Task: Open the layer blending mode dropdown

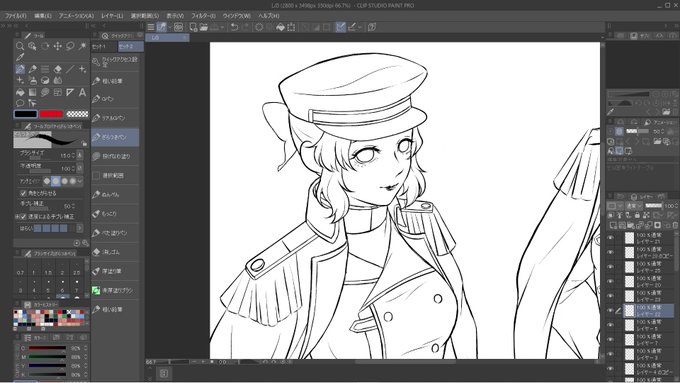Action: 634,206
